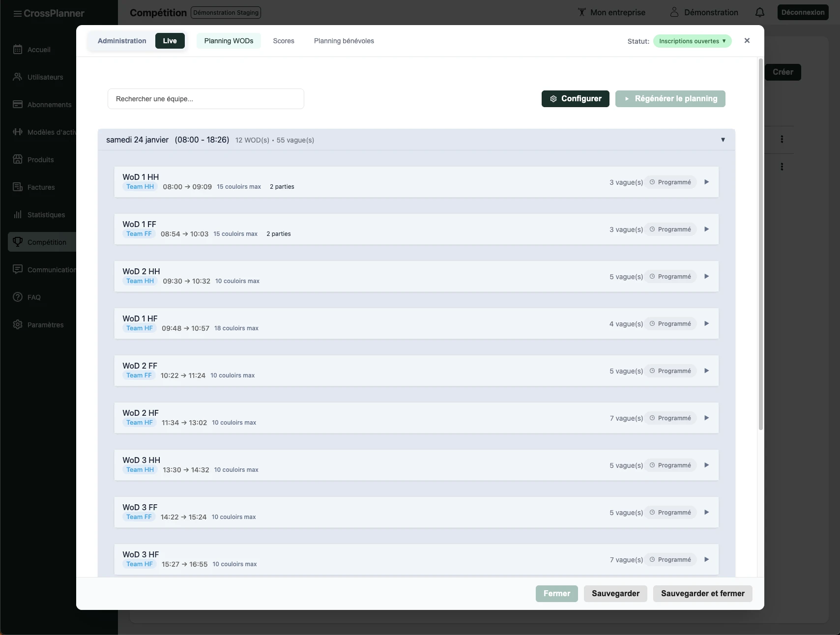
Task: Open the Planning bénévoles tab
Action: coord(344,41)
